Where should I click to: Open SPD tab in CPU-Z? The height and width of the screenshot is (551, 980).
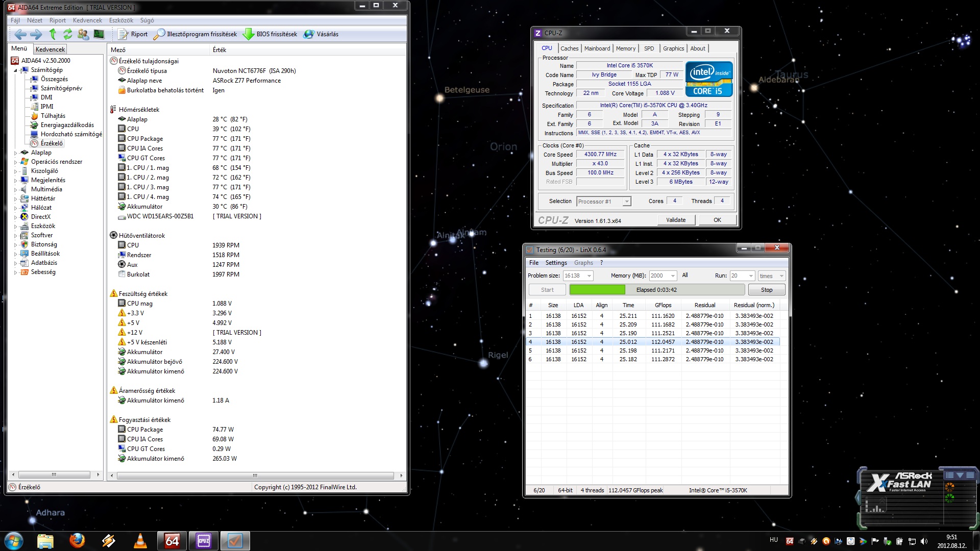pos(649,48)
